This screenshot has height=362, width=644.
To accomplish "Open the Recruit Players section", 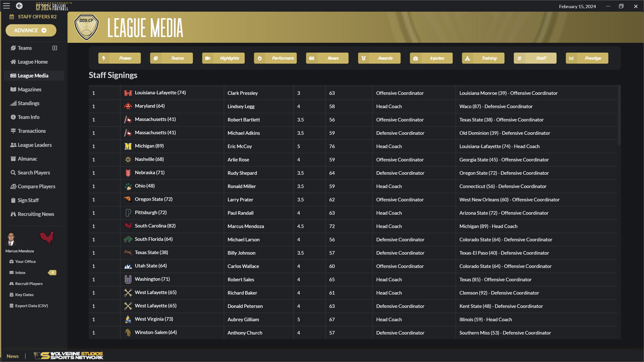I will coord(12,284).
